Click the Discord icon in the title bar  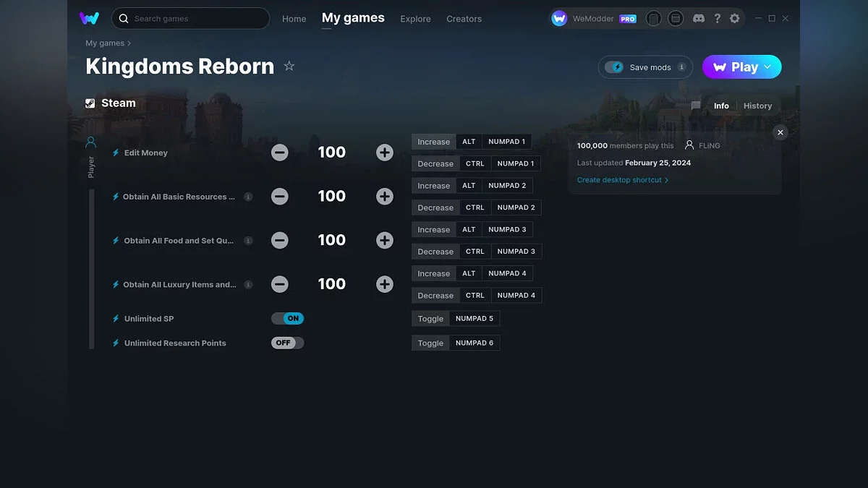699,18
